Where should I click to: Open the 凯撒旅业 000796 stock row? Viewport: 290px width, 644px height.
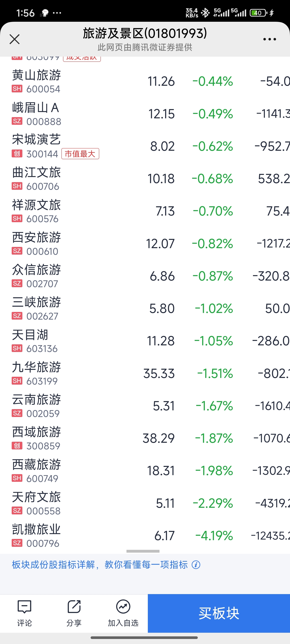click(145, 536)
